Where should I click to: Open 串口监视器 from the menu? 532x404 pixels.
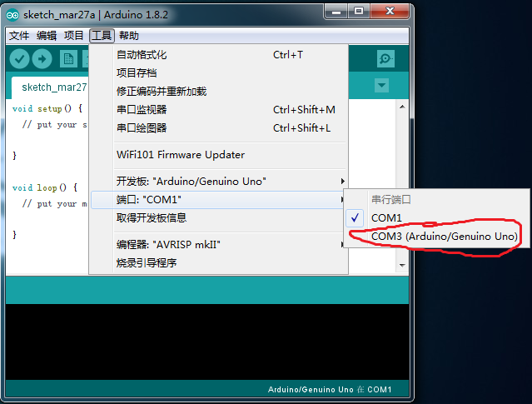tap(218, 110)
